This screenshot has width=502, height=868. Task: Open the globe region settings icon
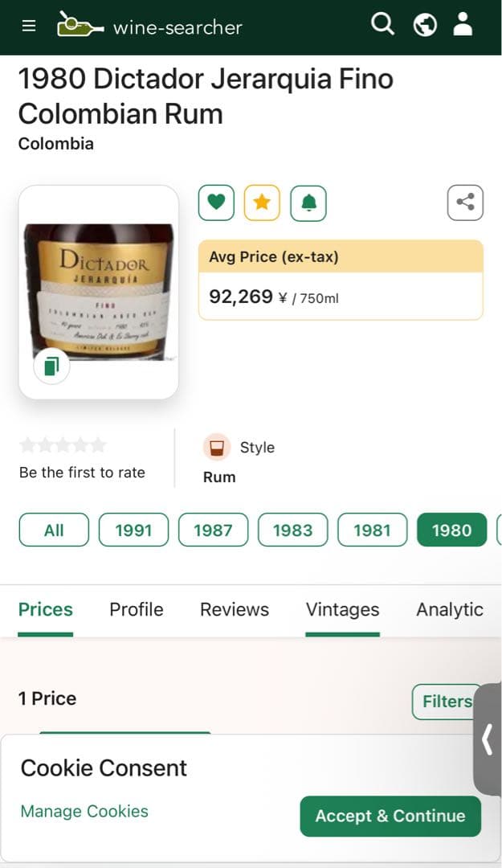point(425,25)
